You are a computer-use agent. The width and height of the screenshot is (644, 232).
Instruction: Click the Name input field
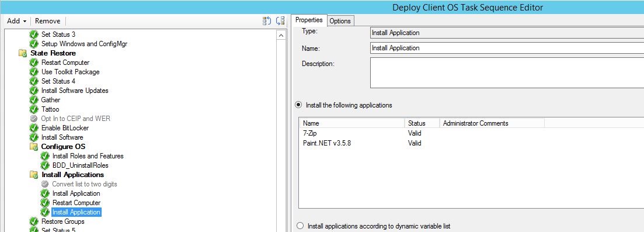[507, 48]
